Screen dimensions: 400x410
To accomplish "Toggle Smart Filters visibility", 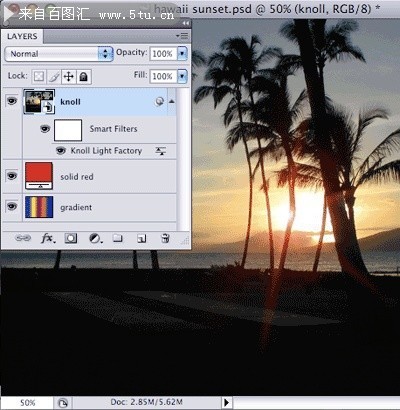I will pos(45,129).
